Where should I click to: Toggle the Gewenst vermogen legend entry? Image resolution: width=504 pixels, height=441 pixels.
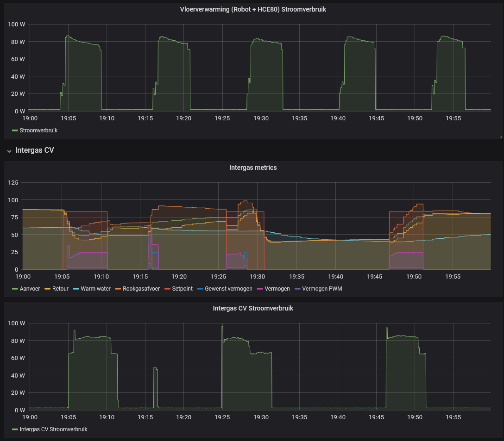(x=228, y=289)
